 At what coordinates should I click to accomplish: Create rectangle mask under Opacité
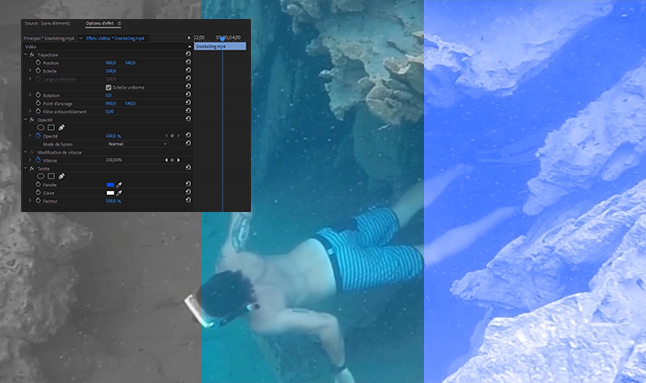(51, 128)
